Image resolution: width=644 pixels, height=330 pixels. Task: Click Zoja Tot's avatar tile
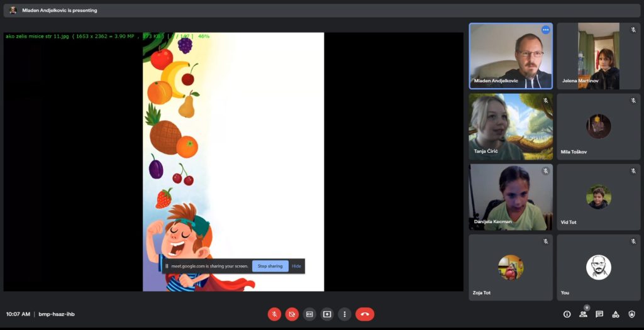pos(511,268)
